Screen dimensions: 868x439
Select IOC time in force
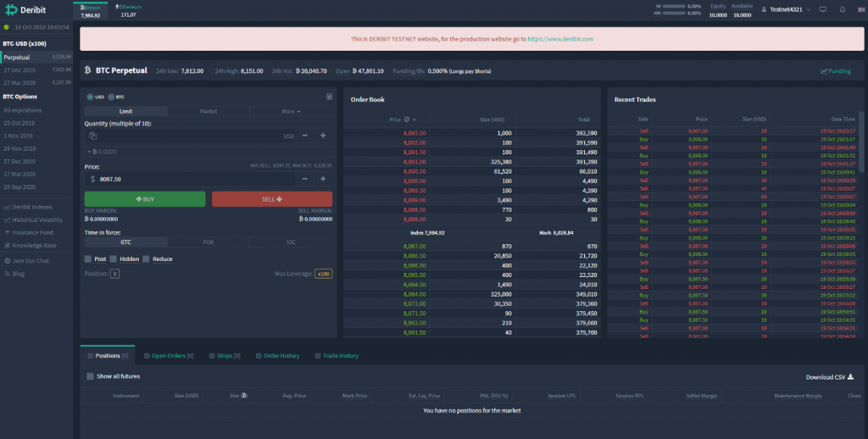pyautogui.click(x=292, y=242)
